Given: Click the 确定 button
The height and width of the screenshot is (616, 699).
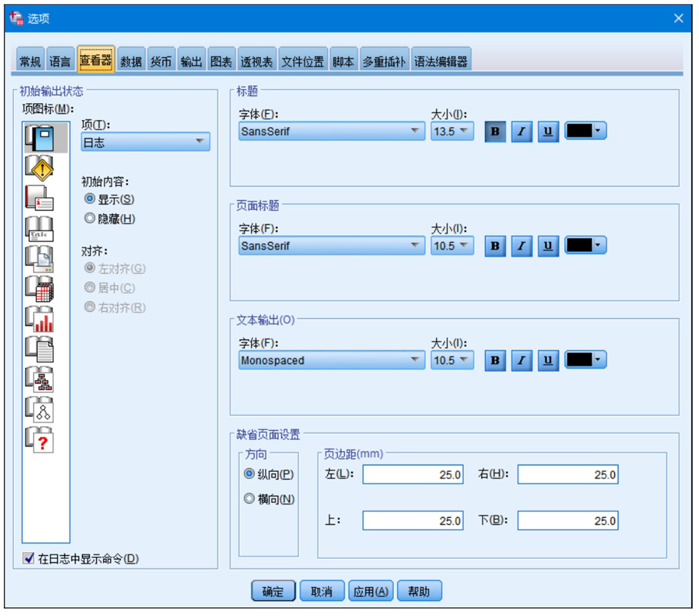Looking at the screenshot, I should click(x=273, y=591).
